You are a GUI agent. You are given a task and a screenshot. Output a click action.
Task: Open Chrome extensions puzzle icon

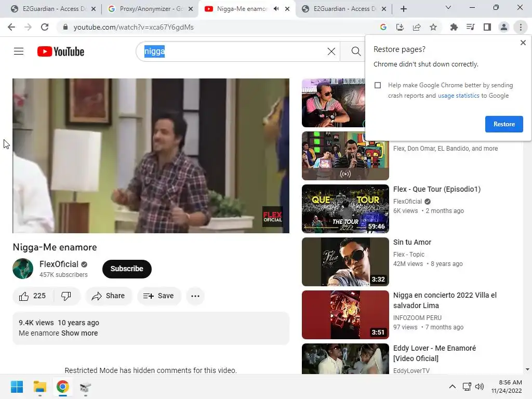(x=454, y=27)
